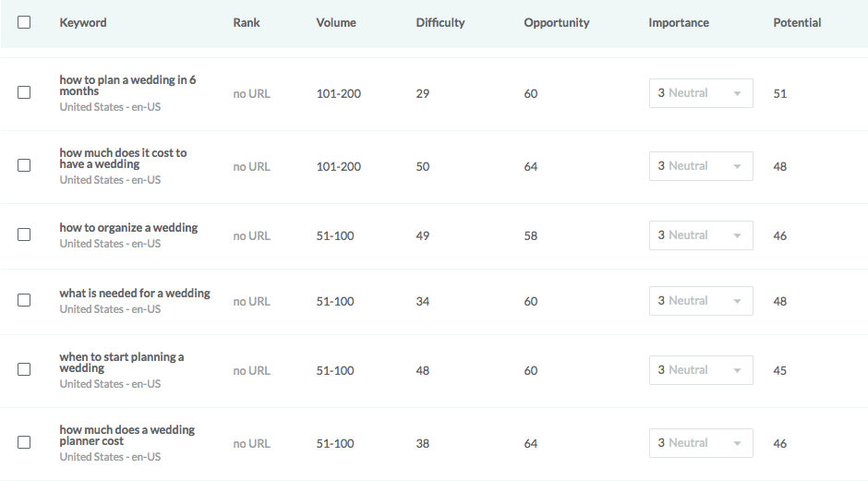Toggle the select-all checkbox in header
The image size is (868, 481).
[24, 22]
